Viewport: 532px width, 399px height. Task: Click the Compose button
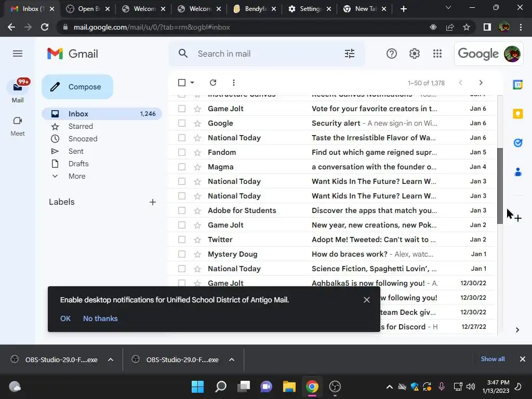pyautogui.click(x=77, y=87)
